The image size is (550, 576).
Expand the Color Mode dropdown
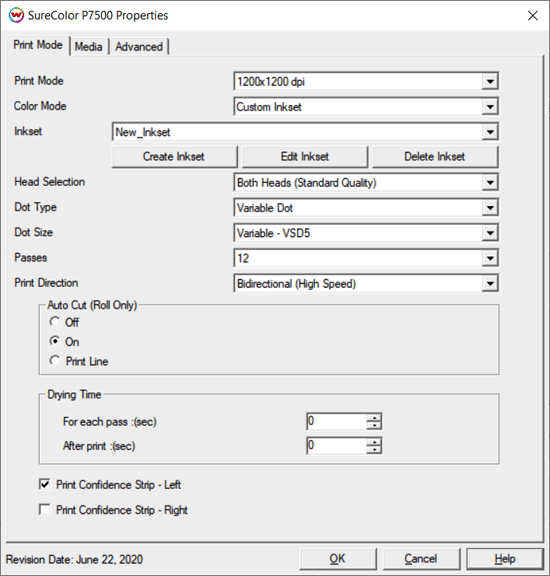[490, 107]
